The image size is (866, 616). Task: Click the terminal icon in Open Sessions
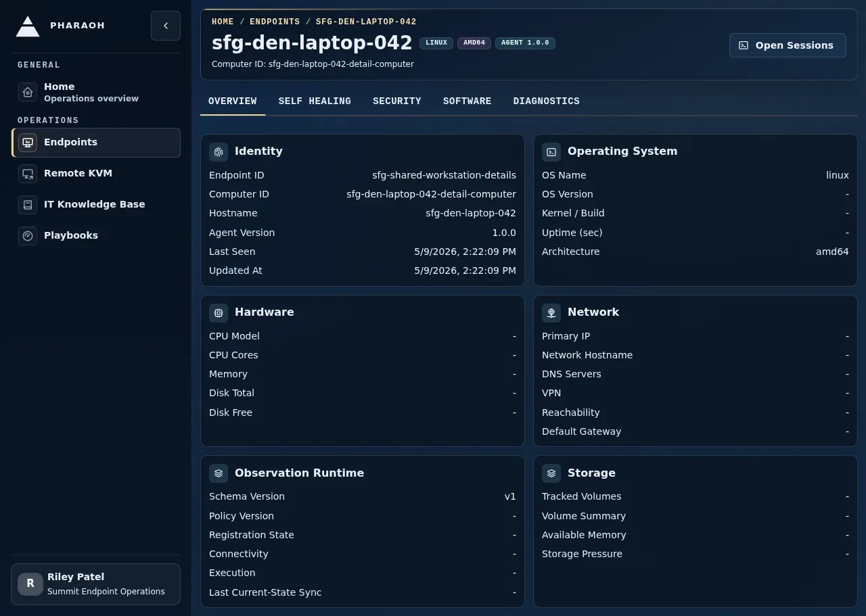pos(744,45)
